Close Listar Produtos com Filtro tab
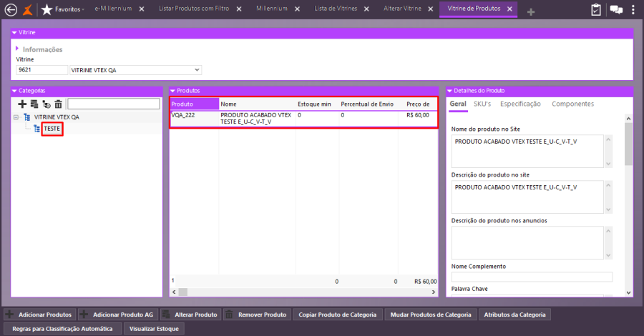This screenshot has height=336, width=644. pyautogui.click(x=239, y=9)
